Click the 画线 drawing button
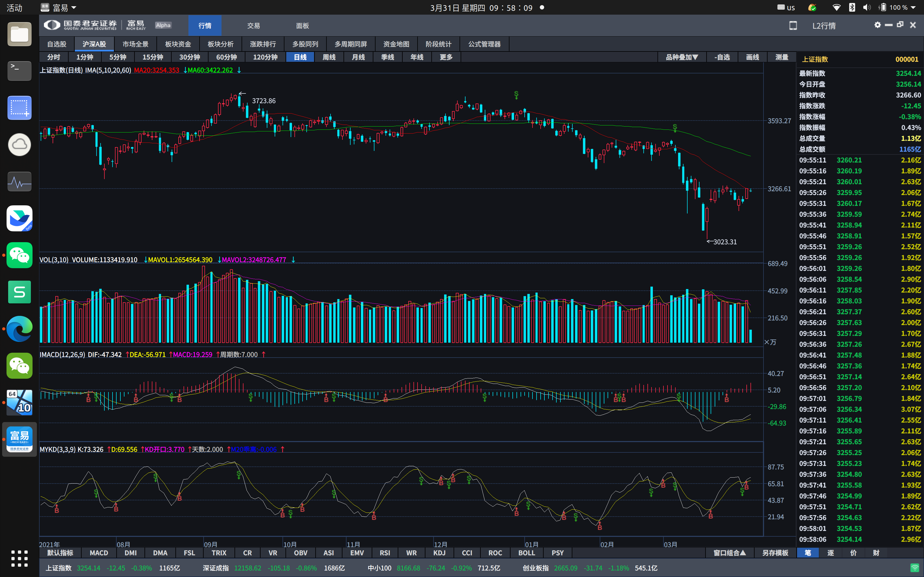Viewport: 924px width, 577px height. coord(752,57)
